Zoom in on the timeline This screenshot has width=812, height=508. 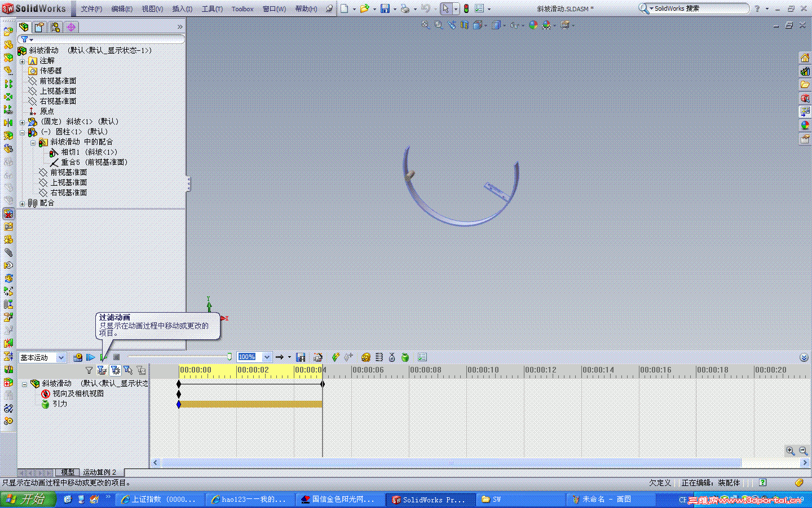click(791, 451)
